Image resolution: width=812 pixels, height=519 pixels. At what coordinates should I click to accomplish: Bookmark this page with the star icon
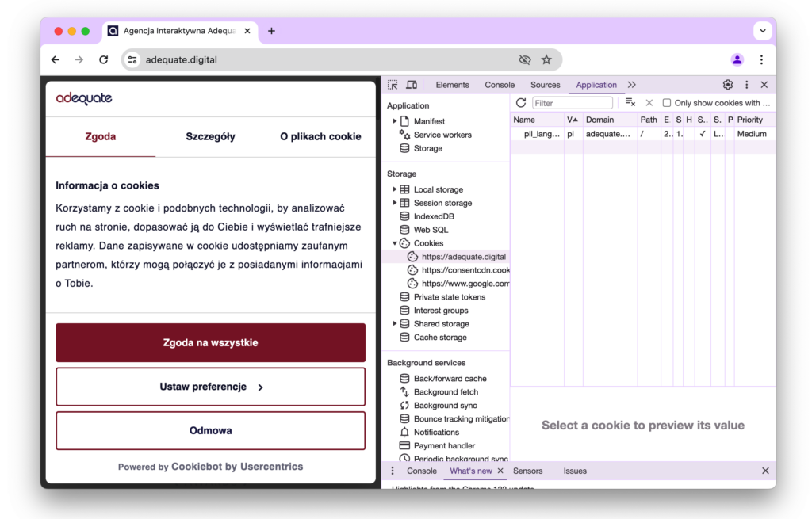coord(546,59)
